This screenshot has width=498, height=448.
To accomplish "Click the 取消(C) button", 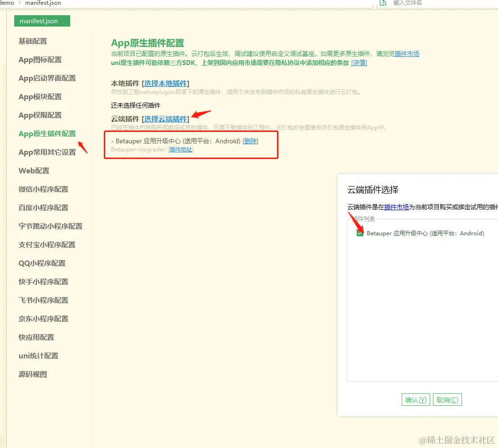I will [x=447, y=400].
